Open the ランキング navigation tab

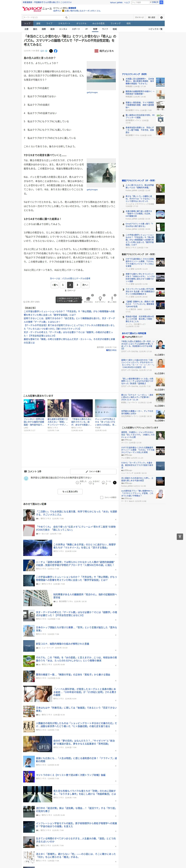[115, 23]
